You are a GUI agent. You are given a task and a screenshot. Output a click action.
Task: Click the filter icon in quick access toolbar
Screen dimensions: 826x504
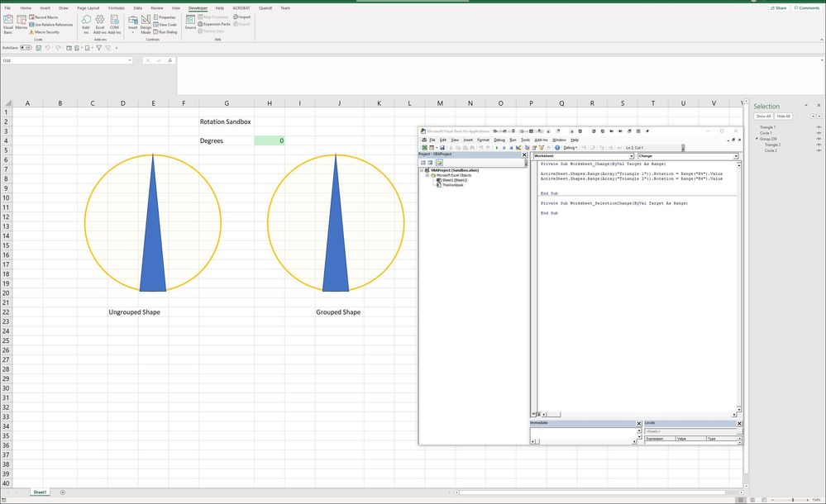(x=98, y=48)
